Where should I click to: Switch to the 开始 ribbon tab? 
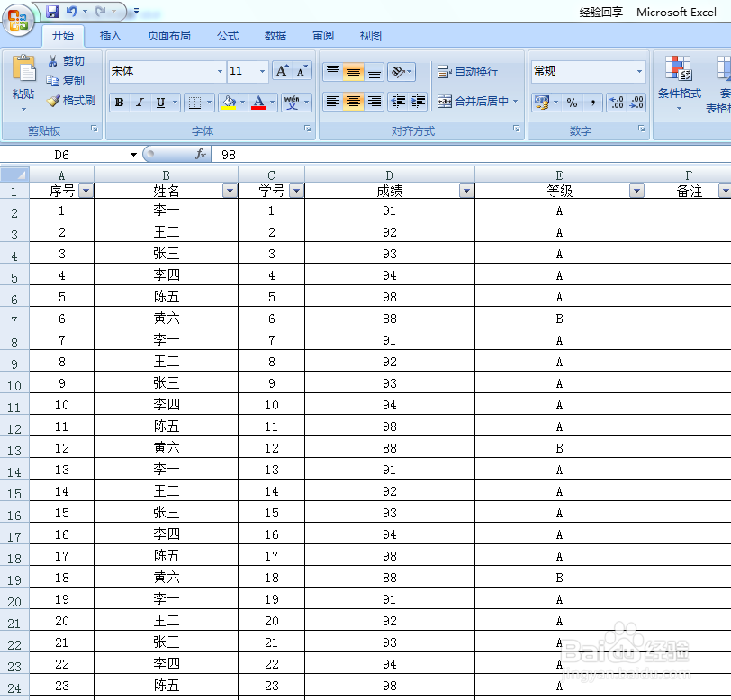click(x=63, y=35)
